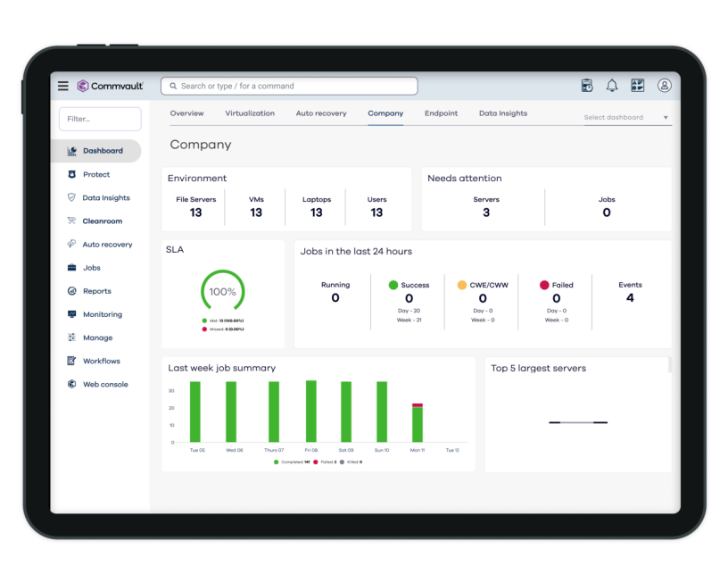Click the SLA 100% progress ring
Image resolution: width=728 pixels, height=583 pixels.
[x=222, y=292]
